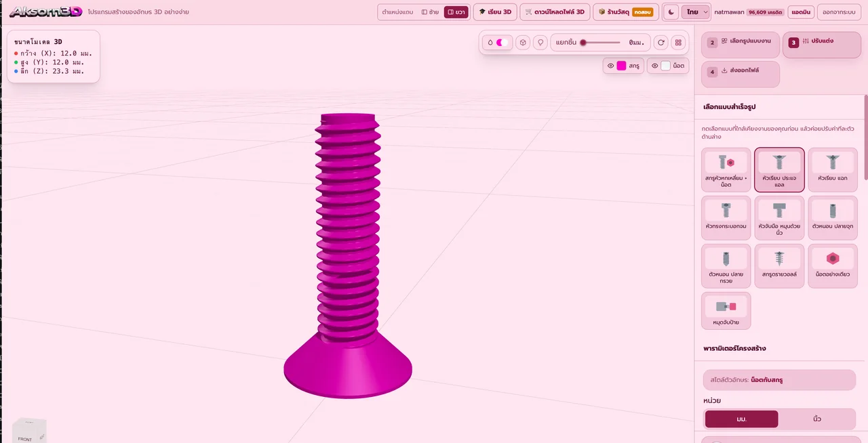
Task: Click the 0มม. explode distance value
Action: (x=636, y=42)
